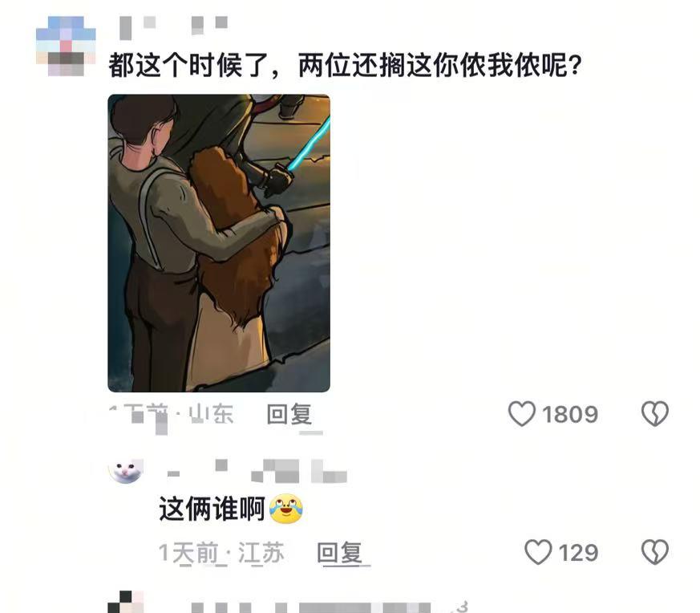The width and height of the screenshot is (700, 613).
Task: Tap the 1809 like count number
Action: (x=569, y=415)
